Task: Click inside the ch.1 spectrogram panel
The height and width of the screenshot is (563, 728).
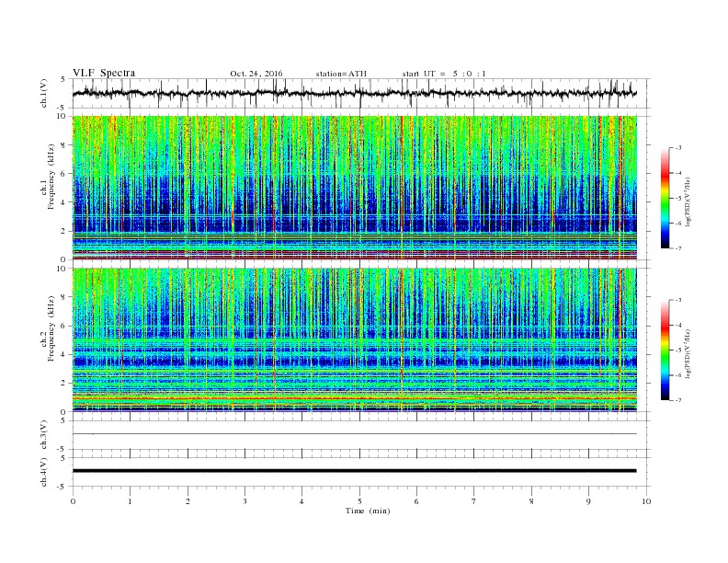Action: tap(354, 188)
